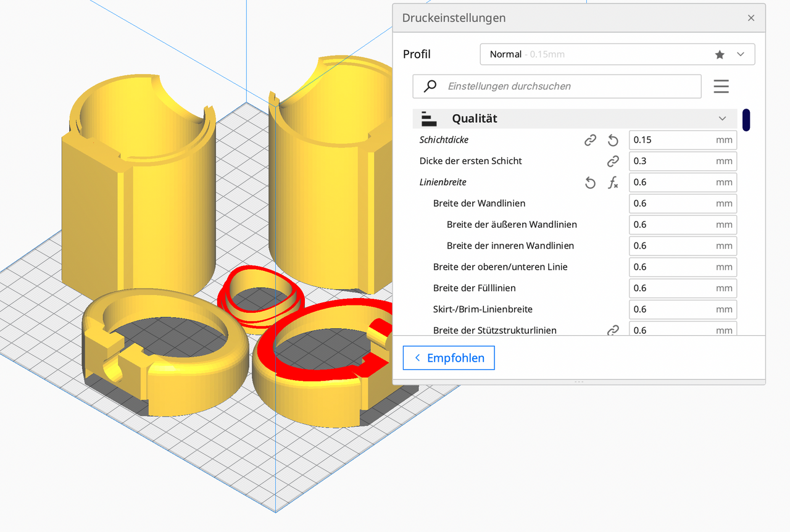Image resolution: width=790 pixels, height=532 pixels.
Task: Focus the Einstellungen durchsuchen search field
Action: [557, 86]
